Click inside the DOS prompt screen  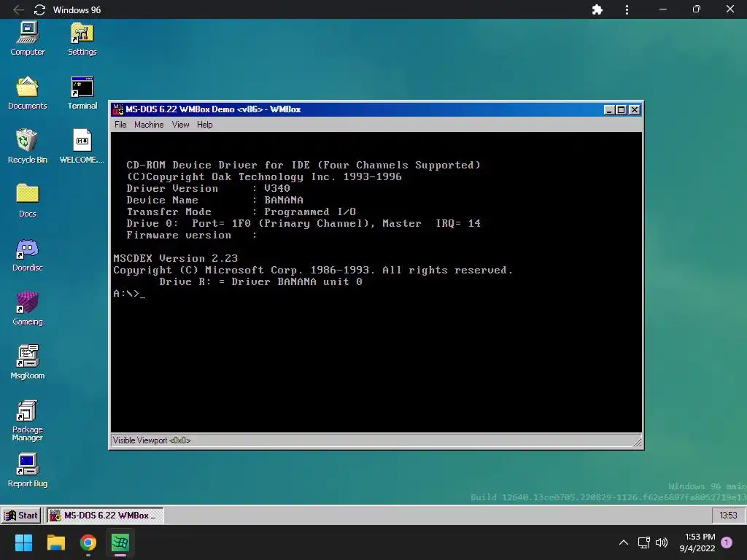click(376, 282)
